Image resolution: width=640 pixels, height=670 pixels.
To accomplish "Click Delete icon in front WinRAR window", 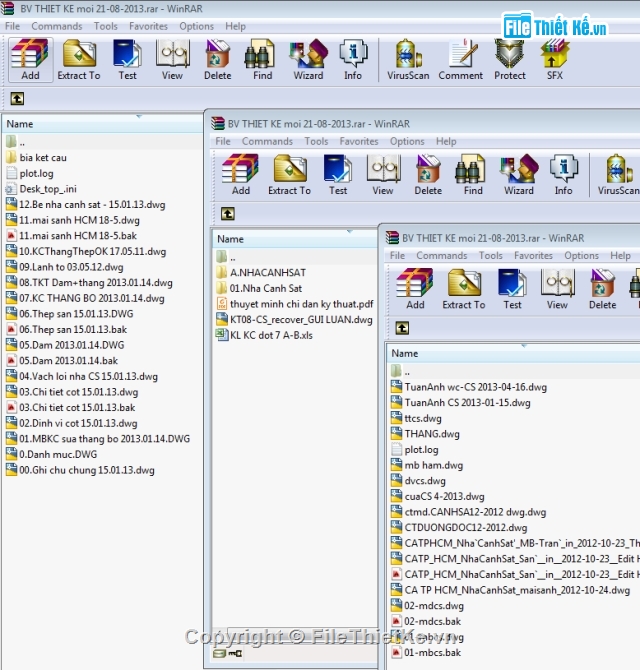I will [602, 289].
